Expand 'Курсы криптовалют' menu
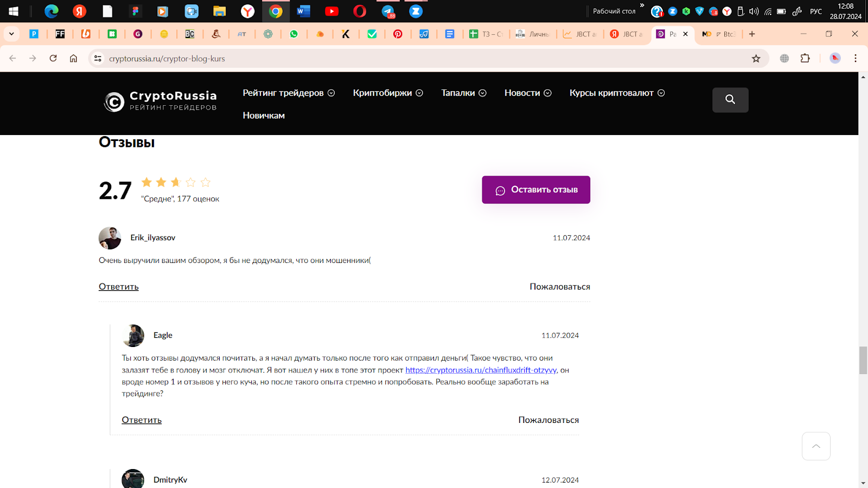 tap(617, 93)
